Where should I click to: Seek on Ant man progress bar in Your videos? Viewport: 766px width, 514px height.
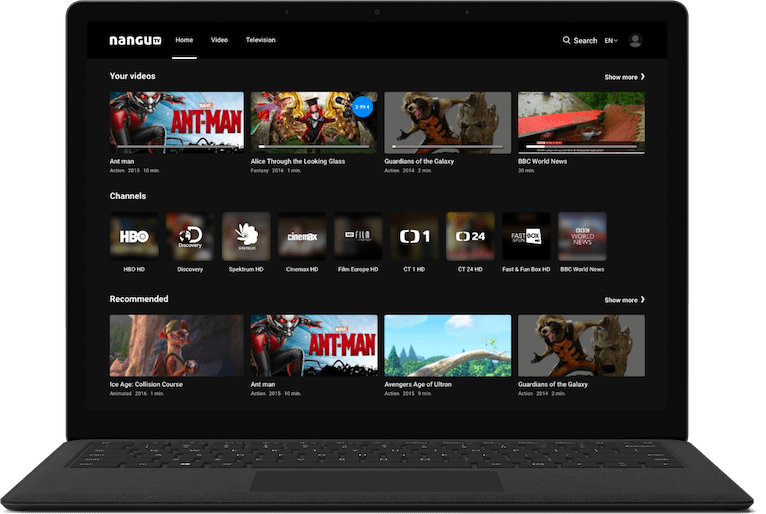(176, 146)
